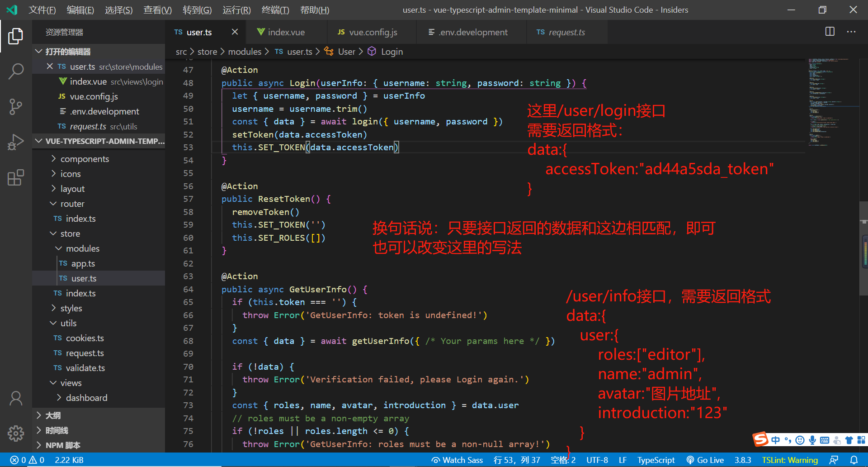Open the Extensions view icon

(x=16, y=177)
